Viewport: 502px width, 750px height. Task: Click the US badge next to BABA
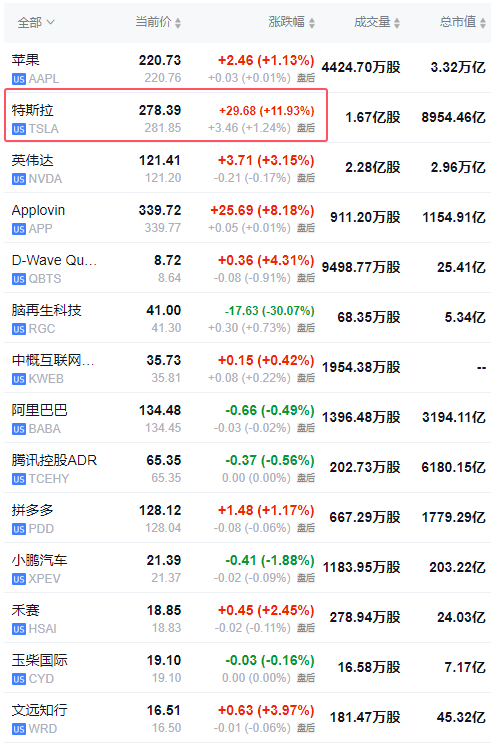[x=19, y=429]
